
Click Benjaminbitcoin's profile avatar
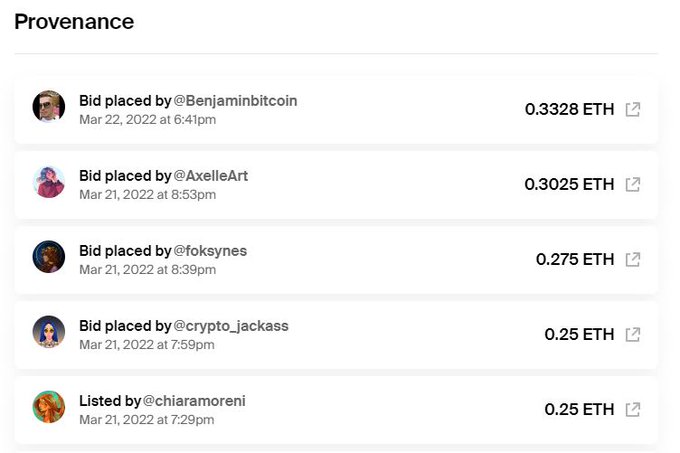click(x=49, y=107)
